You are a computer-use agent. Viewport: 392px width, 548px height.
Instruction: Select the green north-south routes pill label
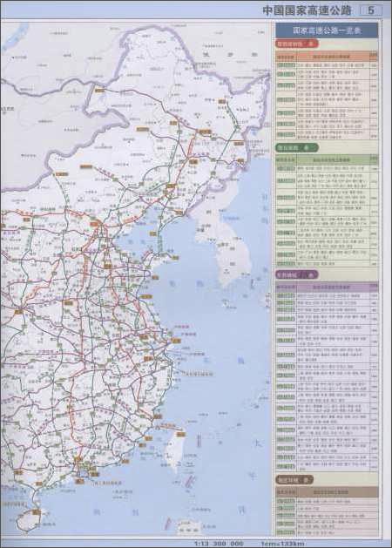297,148
